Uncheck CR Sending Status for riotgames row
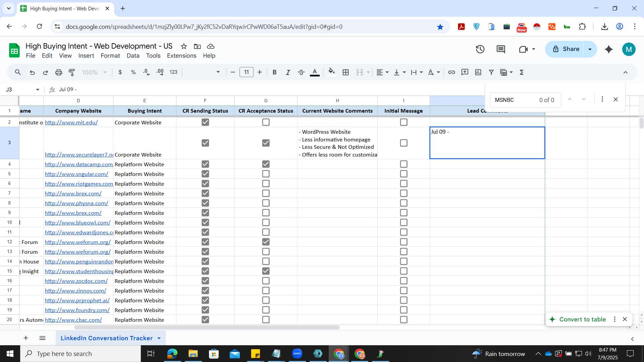The width and height of the screenshot is (644, 362). click(x=205, y=184)
